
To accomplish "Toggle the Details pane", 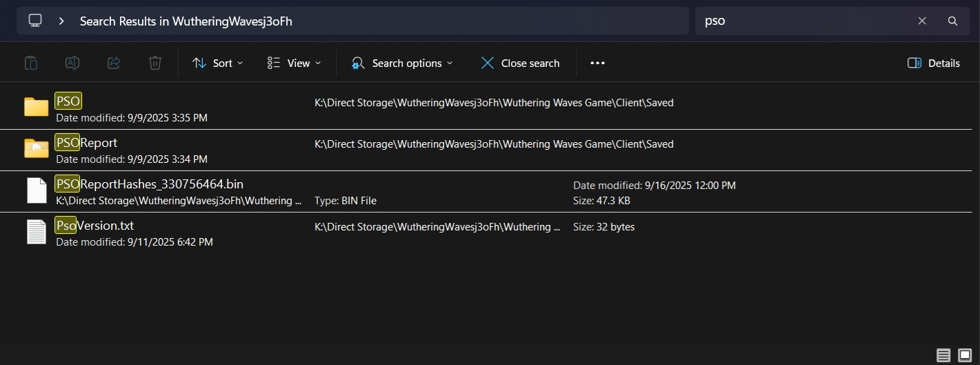I will tap(934, 63).
